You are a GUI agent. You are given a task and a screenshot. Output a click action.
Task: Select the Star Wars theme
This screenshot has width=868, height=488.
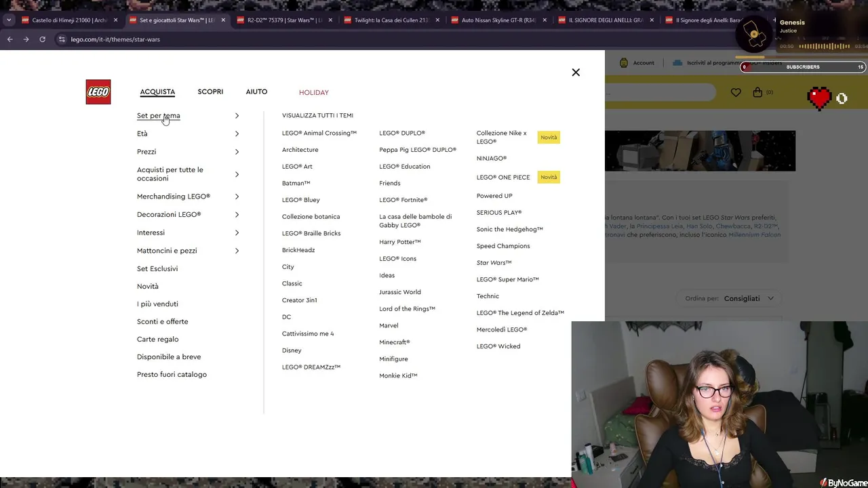(x=494, y=263)
